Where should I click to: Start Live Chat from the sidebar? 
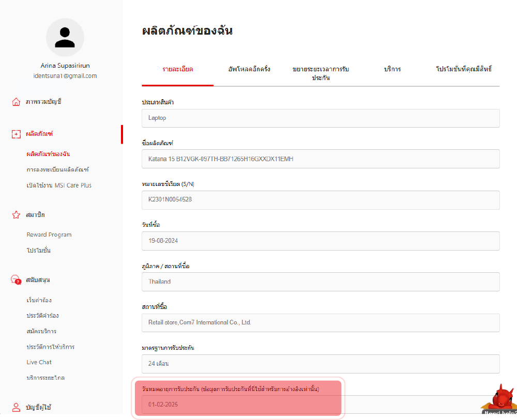coord(39,362)
